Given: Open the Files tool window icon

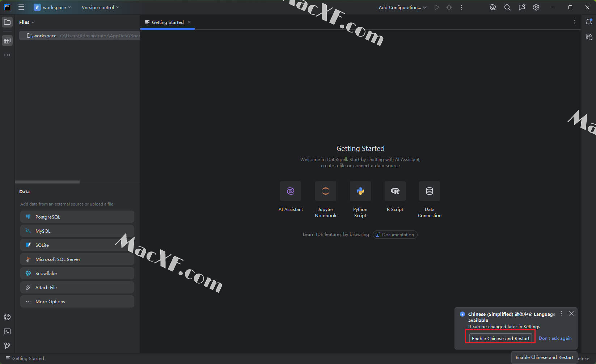Looking at the screenshot, I should tap(7, 22).
